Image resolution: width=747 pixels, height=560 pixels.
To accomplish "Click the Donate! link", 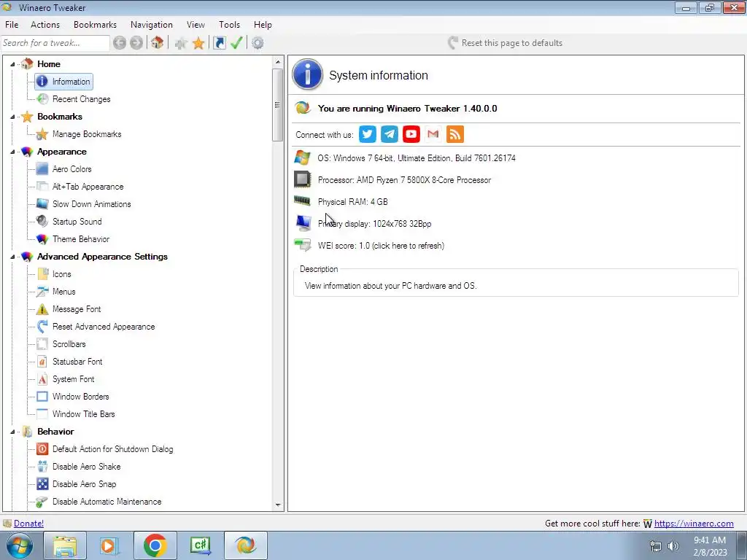I will [x=28, y=524].
